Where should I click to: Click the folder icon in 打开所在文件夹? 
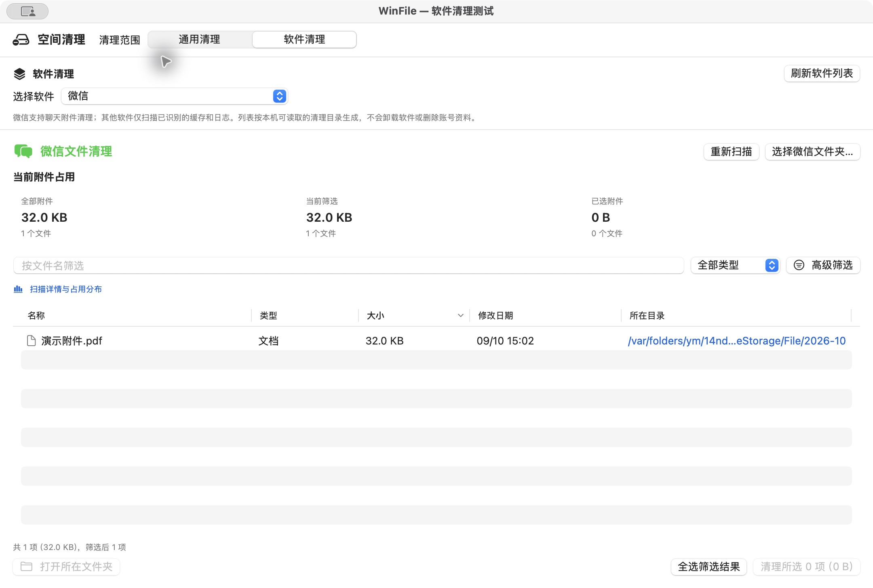pyautogui.click(x=27, y=567)
